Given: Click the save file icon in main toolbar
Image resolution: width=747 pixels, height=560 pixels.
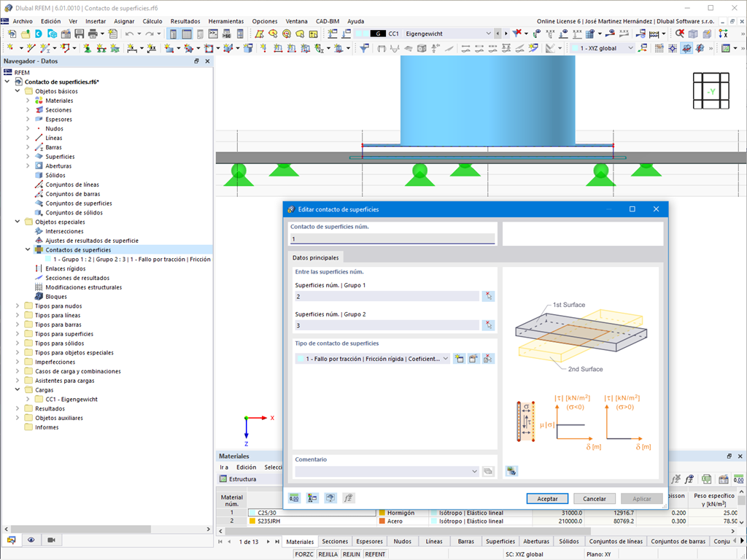Looking at the screenshot, I should (x=79, y=34).
